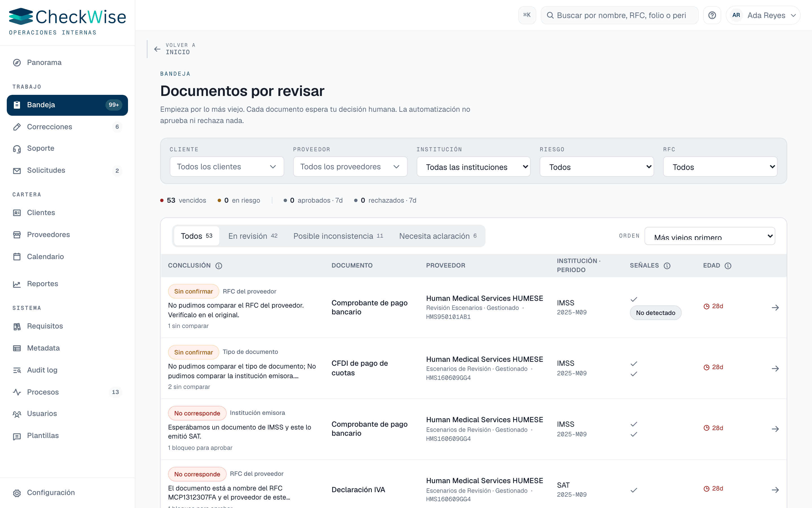Click the Metadata table icon
Viewport: 812px width, 508px height.
click(17, 348)
